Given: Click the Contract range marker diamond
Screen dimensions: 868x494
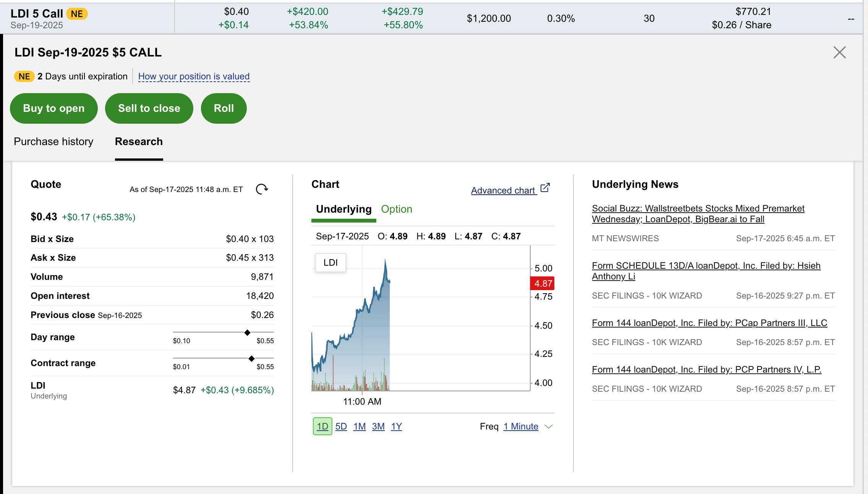Looking at the screenshot, I should (x=251, y=358).
